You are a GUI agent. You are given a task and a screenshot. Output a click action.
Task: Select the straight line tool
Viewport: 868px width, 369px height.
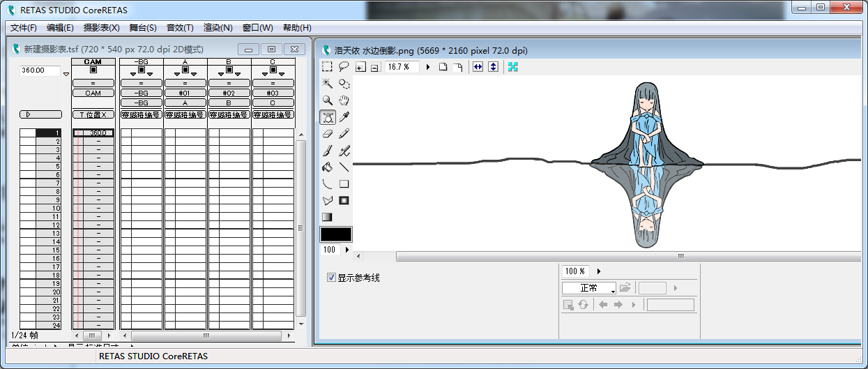point(344,167)
